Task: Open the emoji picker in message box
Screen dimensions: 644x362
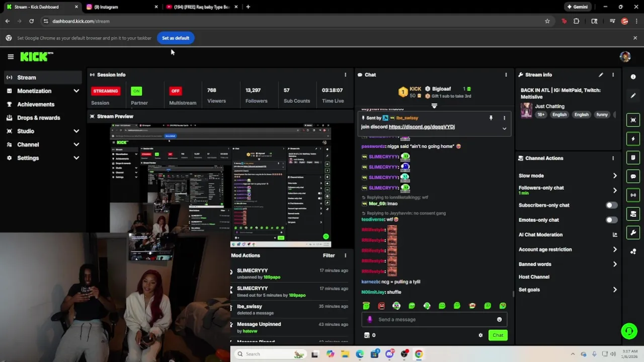Action: [499, 319]
